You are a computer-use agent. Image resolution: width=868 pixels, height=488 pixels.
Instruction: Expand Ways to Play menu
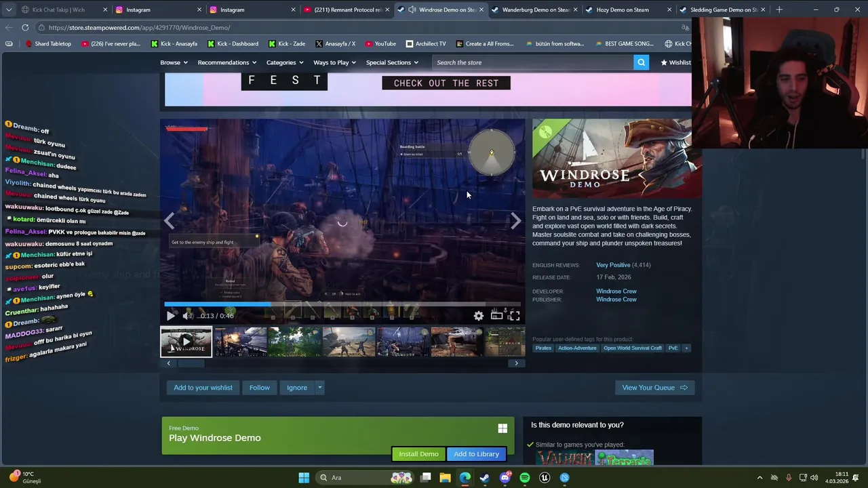tap(335, 62)
